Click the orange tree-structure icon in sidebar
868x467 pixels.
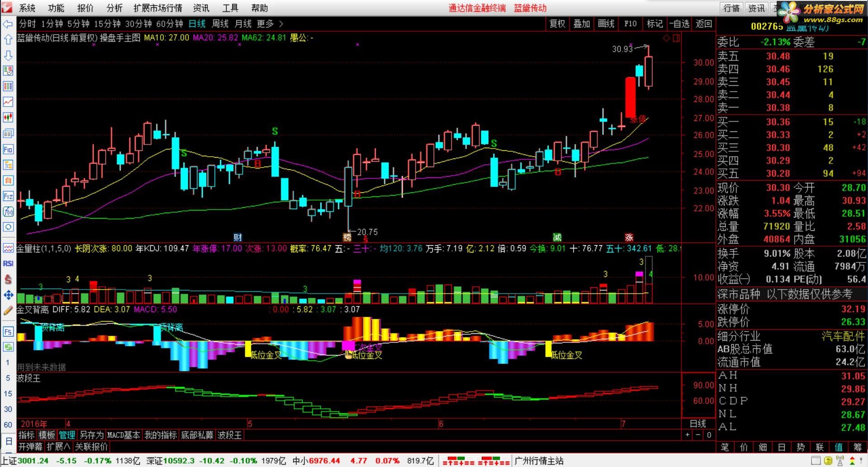tap(8, 165)
